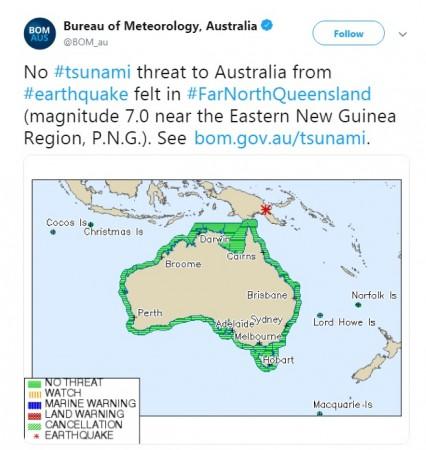Open the tsunami map image thumbnail

[217, 298]
